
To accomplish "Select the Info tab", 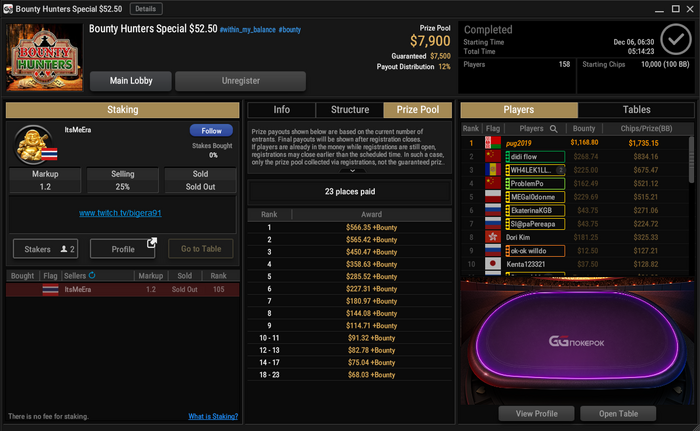I will coord(282,110).
